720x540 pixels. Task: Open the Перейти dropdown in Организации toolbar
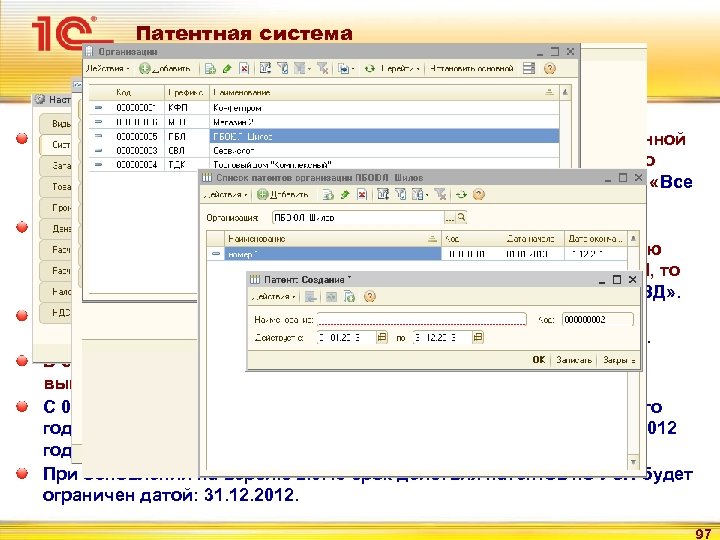pos(399,69)
